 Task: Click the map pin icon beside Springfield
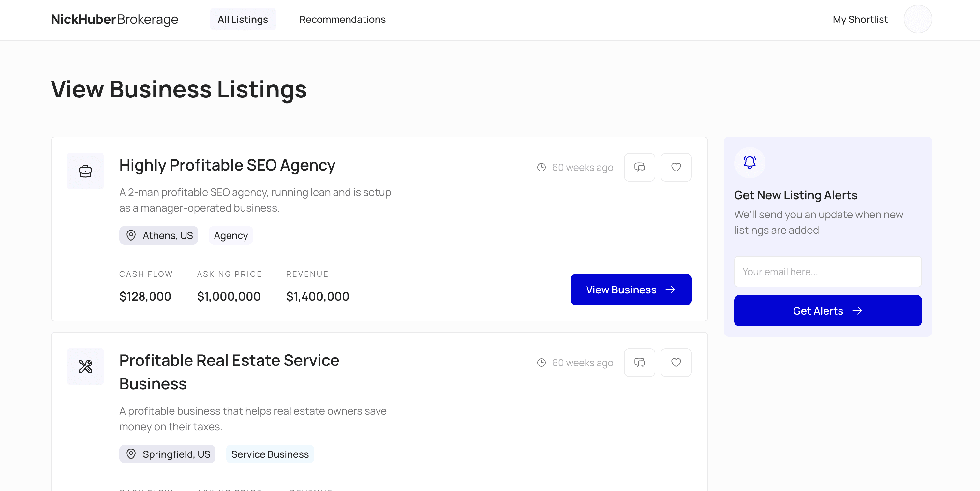(x=131, y=454)
